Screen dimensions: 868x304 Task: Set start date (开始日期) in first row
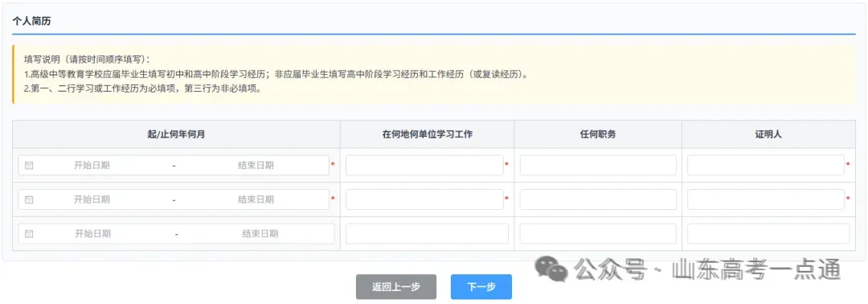(x=92, y=165)
